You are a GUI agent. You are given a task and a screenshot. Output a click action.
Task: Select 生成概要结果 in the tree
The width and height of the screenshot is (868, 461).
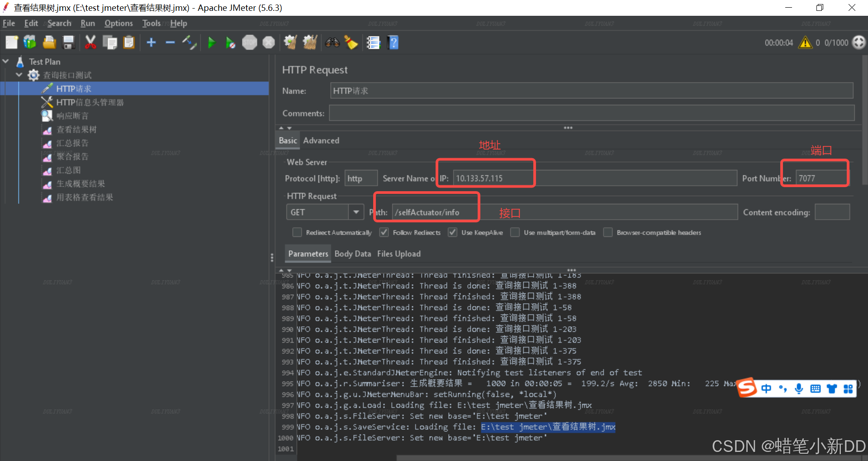[81, 184]
